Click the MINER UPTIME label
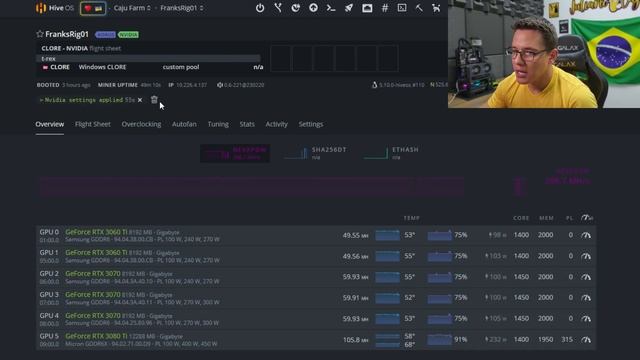640x360 pixels. (118, 85)
